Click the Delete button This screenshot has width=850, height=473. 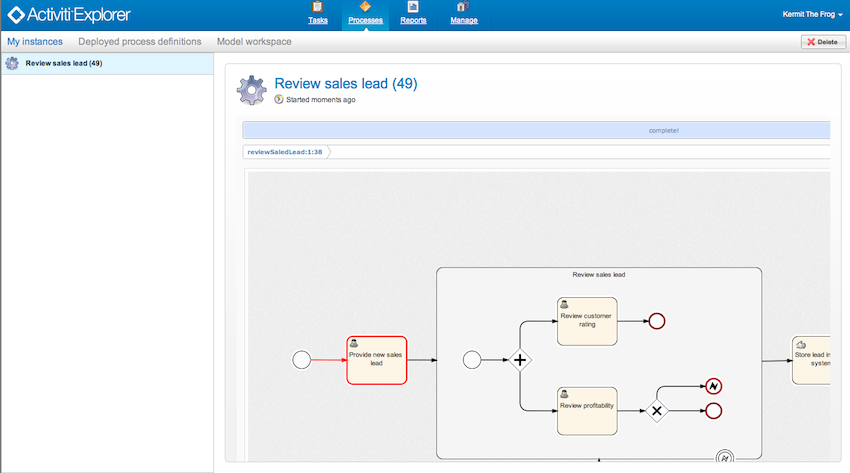pos(823,42)
